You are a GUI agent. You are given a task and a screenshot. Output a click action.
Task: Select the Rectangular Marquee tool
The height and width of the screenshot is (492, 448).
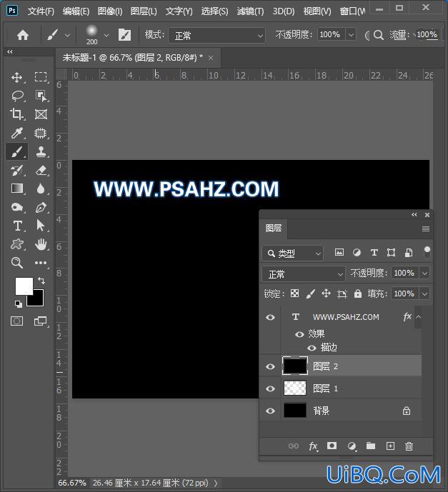pyautogui.click(x=41, y=77)
